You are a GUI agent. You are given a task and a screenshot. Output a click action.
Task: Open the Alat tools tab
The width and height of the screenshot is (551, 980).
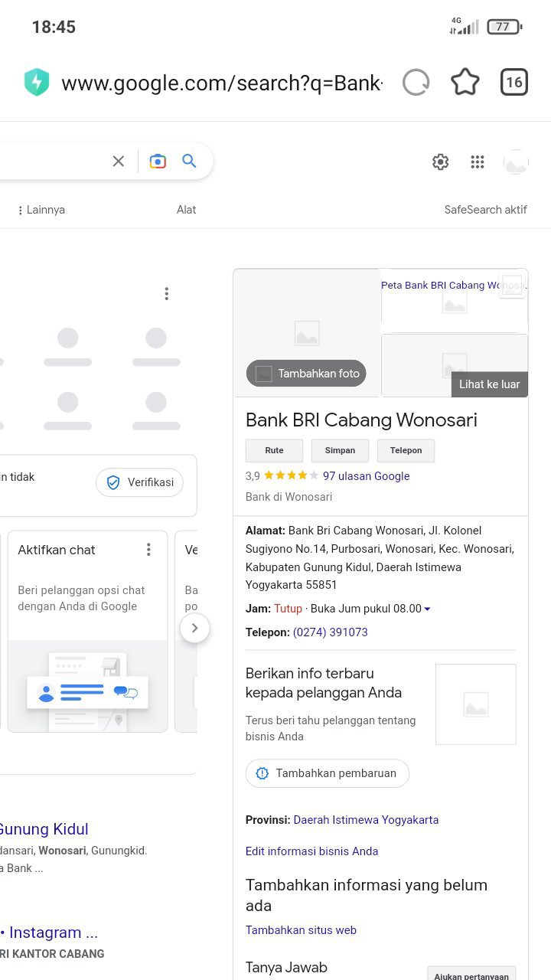point(186,210)
